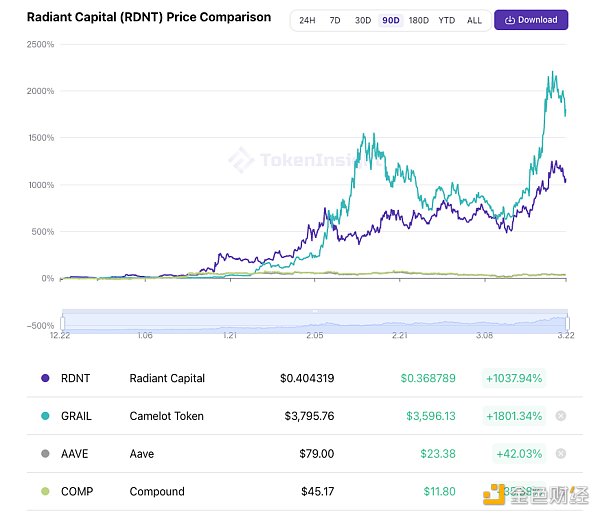The height and width of the screenshot is (516, 600).
Task: Click the teal GRAIL color dot
Action: coord(44,416)
